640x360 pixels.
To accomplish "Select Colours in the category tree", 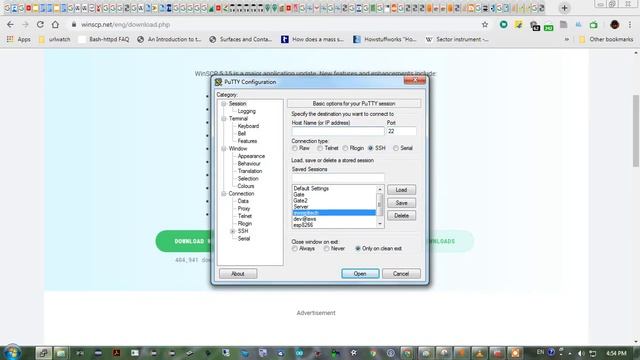I will tap(246, 186).
